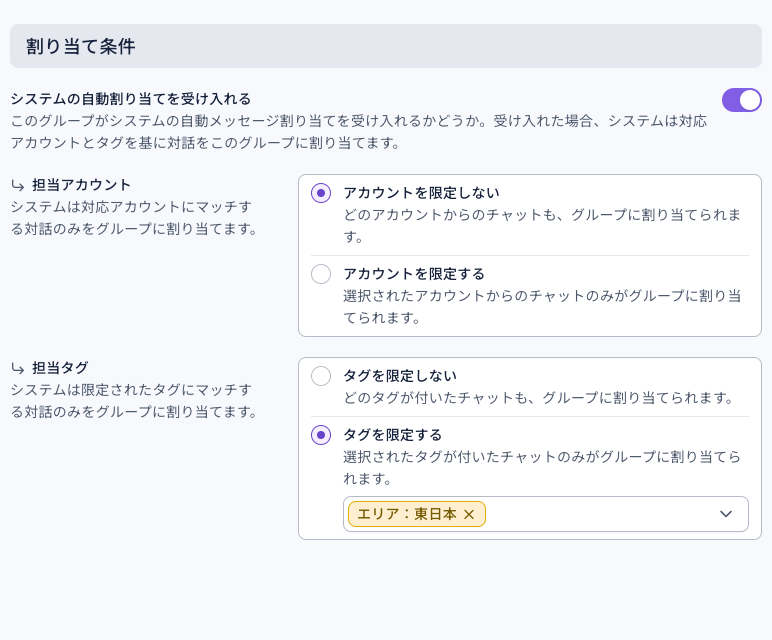772x640 pixels.
Task: Click inside the tag selection input field
Action: coord(546,514)
